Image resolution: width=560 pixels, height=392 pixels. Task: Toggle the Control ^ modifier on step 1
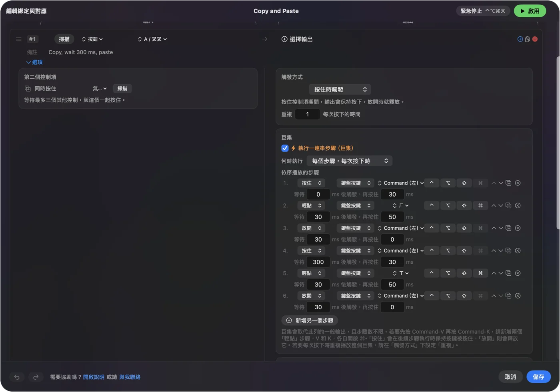coord(432,183)
